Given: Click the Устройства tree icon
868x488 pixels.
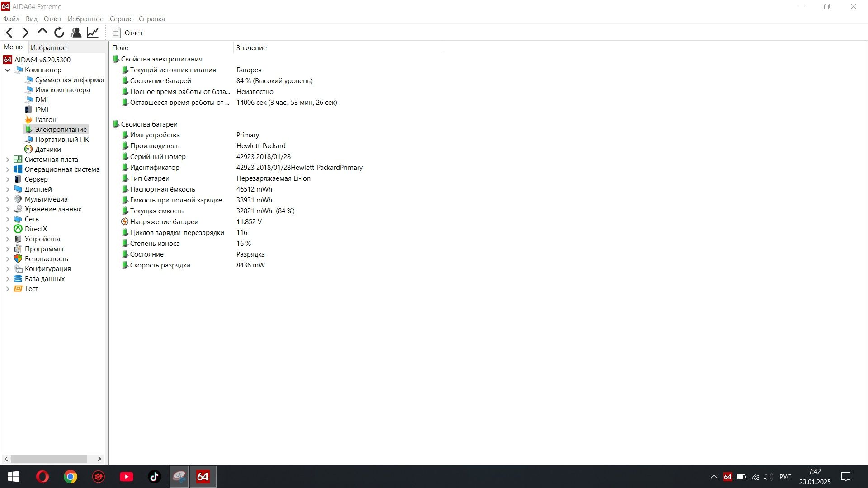Looking at the screenshot, I should pos(18,239).
